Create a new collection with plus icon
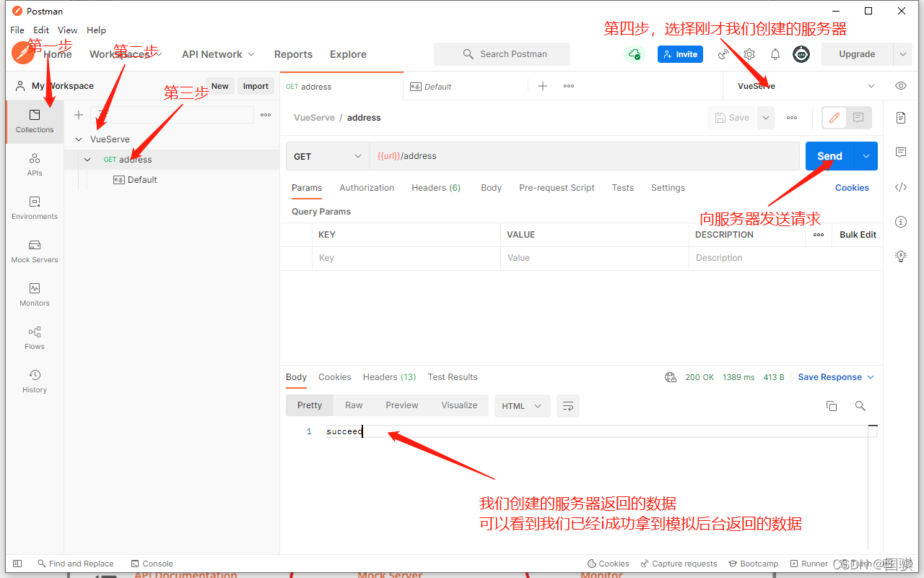 79,115
